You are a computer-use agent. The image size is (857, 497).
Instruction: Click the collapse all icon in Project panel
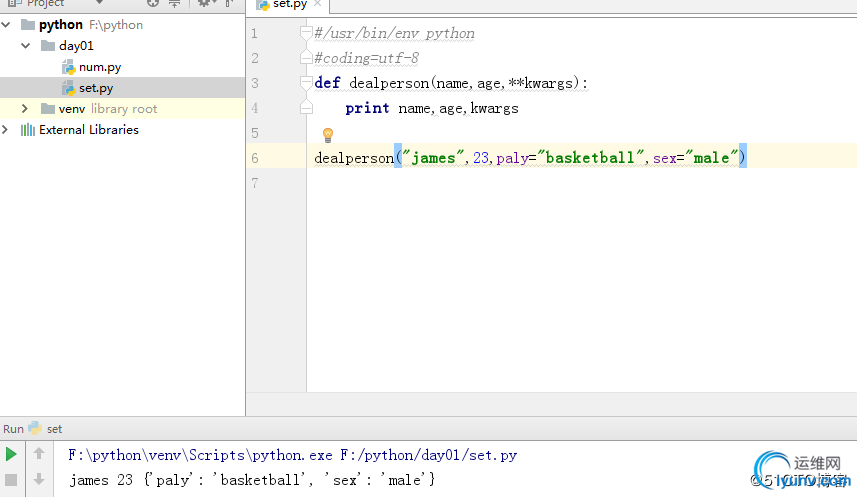click(174, 3)
